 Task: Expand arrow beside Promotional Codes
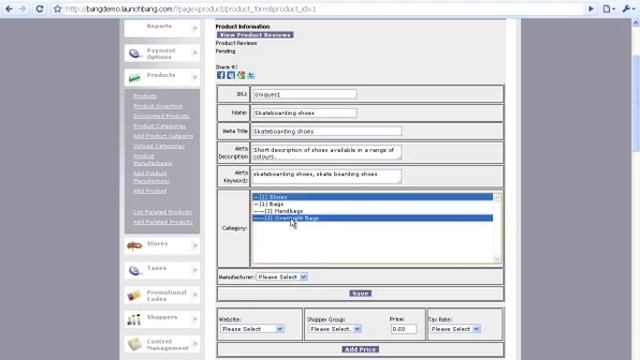[195, 295]
